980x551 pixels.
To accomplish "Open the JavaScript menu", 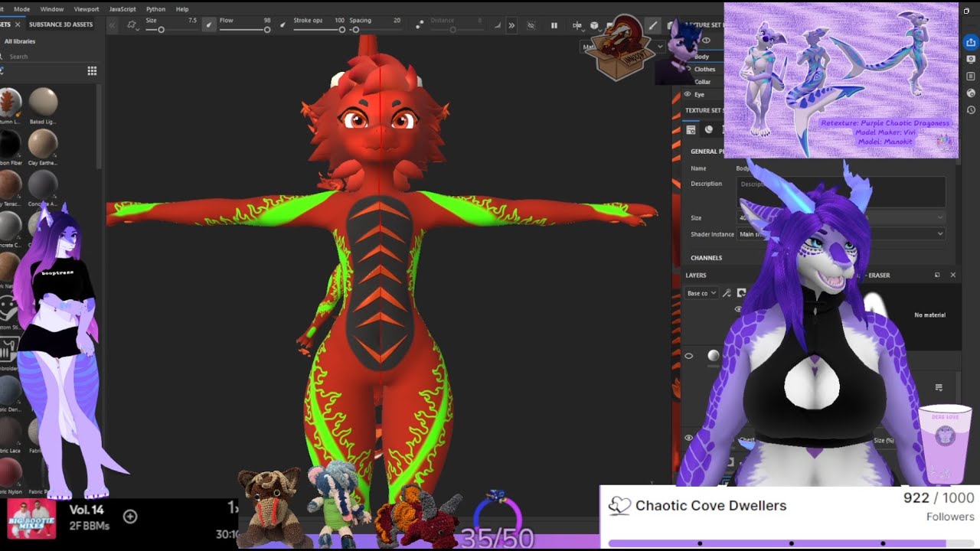I will pos(122,9).
